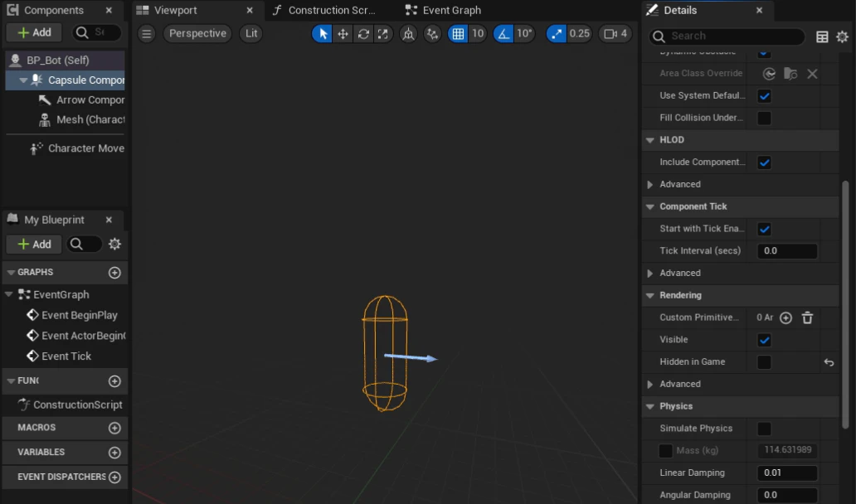The image size is (856, 504).
Task: Uncheck Start with Tick Enabled
Action: coord(764,229)
